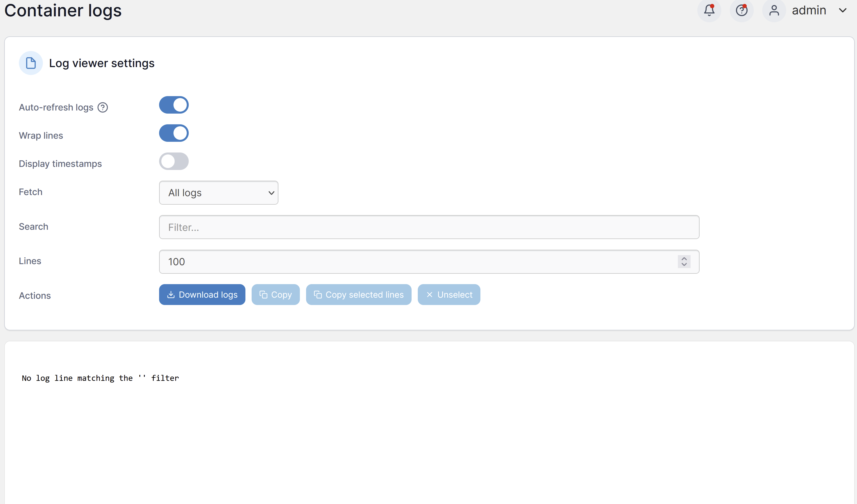Click the Log viewer settings heading
This screenshot has height=504, width=857.
point(102,63)
